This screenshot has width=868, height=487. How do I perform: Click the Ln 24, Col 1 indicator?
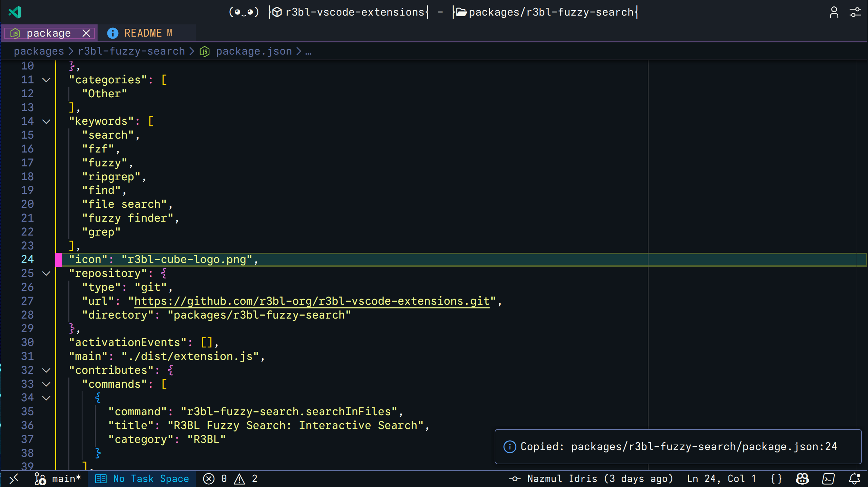(x=721, y=479)
